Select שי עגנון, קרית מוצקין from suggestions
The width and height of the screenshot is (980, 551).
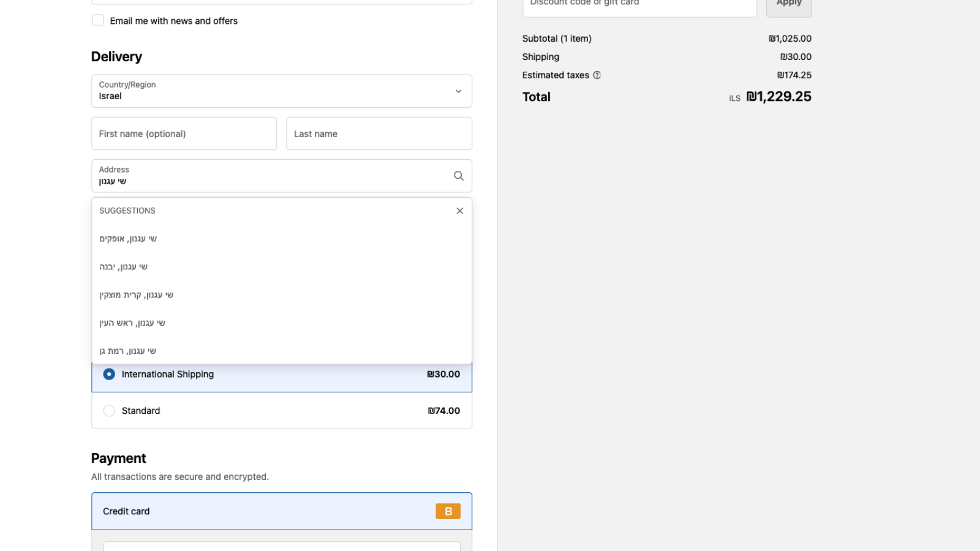click(x=136, y=294)
